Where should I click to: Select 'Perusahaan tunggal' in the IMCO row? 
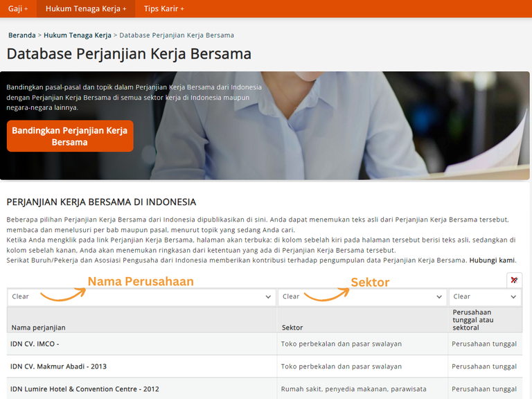click(x=484, y=344)
